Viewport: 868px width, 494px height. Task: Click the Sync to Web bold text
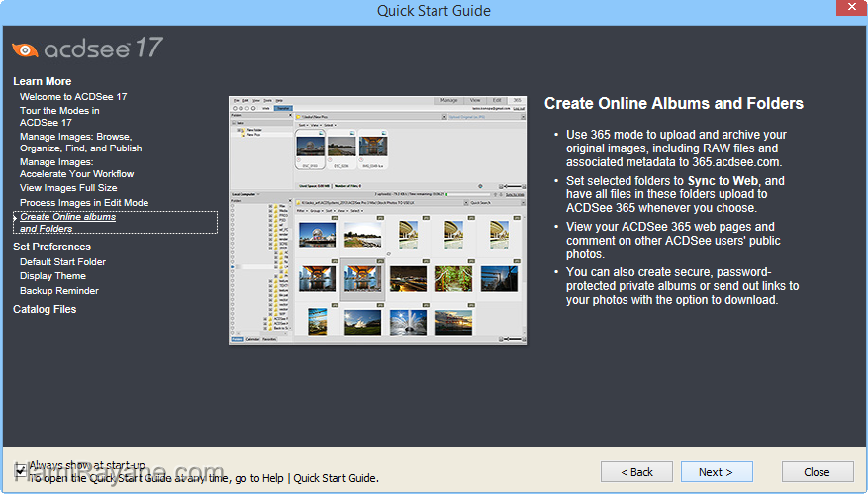(723, 181)
